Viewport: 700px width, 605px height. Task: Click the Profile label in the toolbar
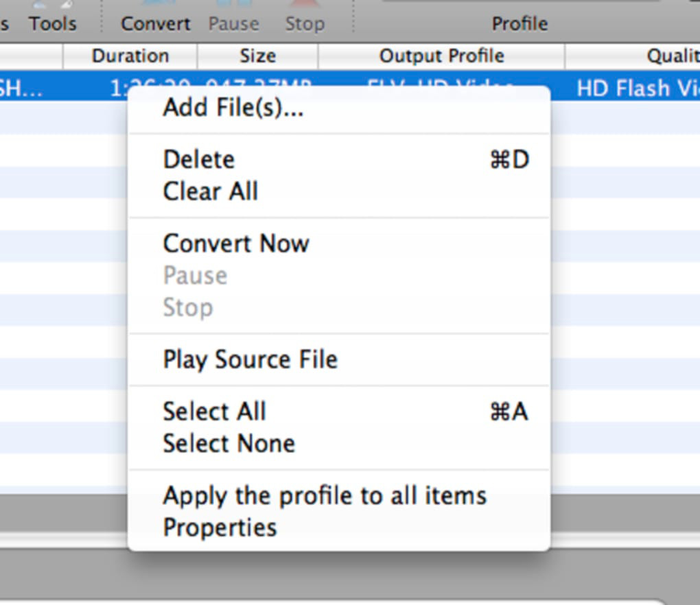pyautogui.click(x=520, y=23)
